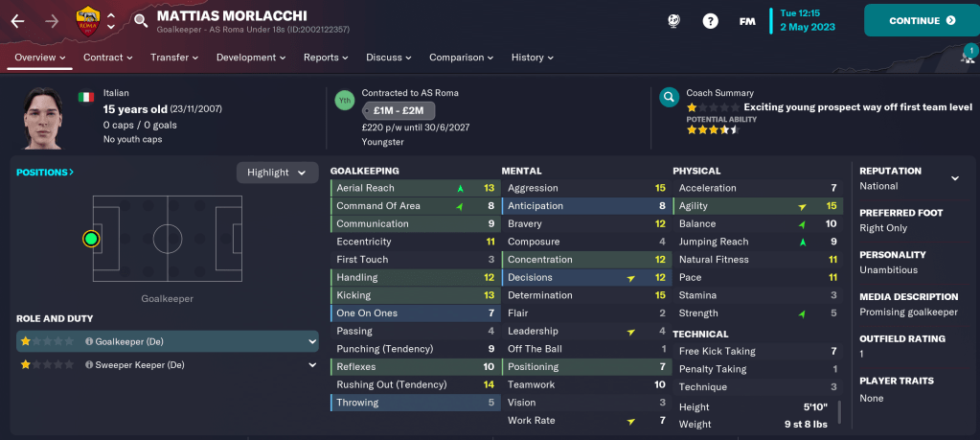The width and height of the screenshot is (980, 440).
Task: Open the world globe icon
Action: (x=673, y=20)
